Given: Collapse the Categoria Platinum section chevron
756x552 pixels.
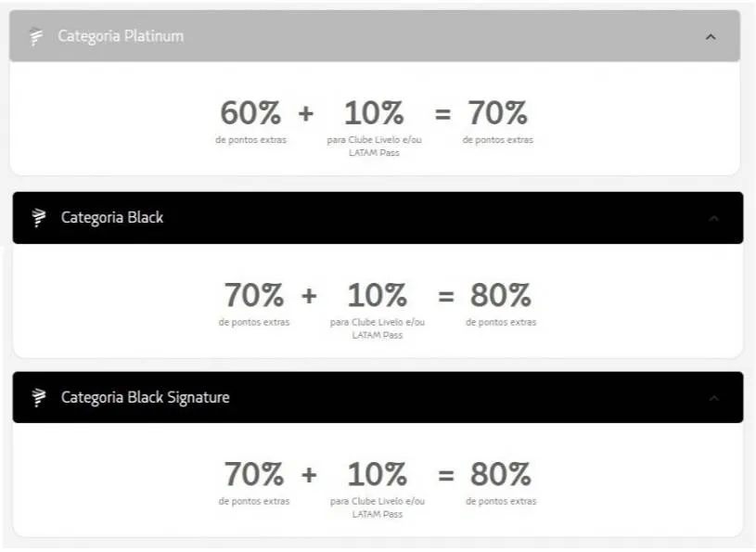Looking at the screenshot, I should coord(711,37).
